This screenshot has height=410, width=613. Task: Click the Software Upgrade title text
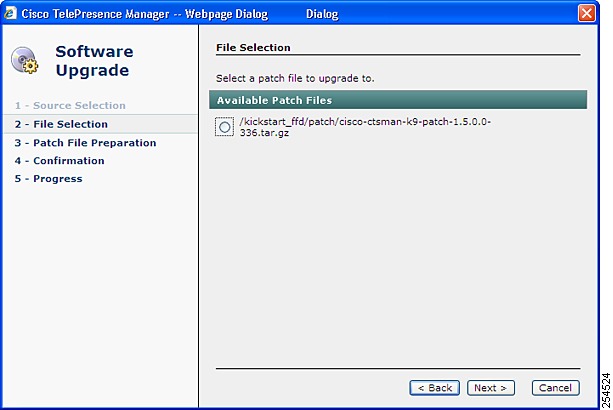pos(94,61)
